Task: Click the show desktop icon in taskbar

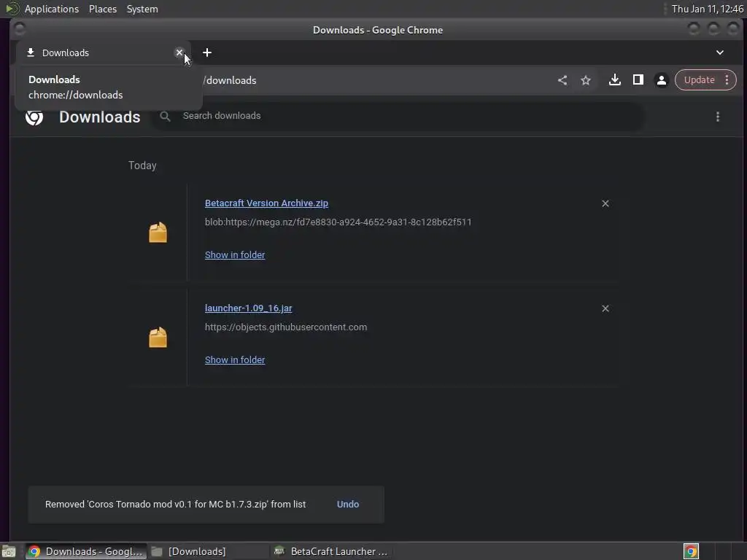Action: 9,552
